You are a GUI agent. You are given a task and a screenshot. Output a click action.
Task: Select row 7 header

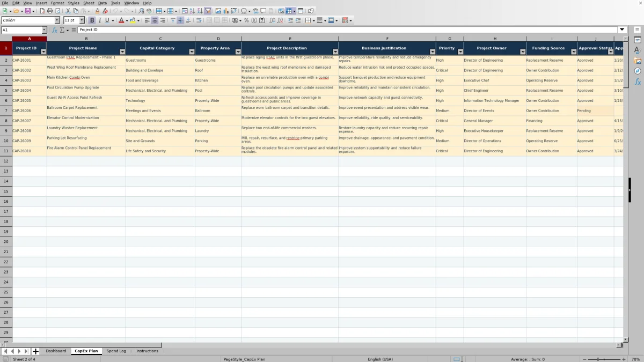[6, 110]
